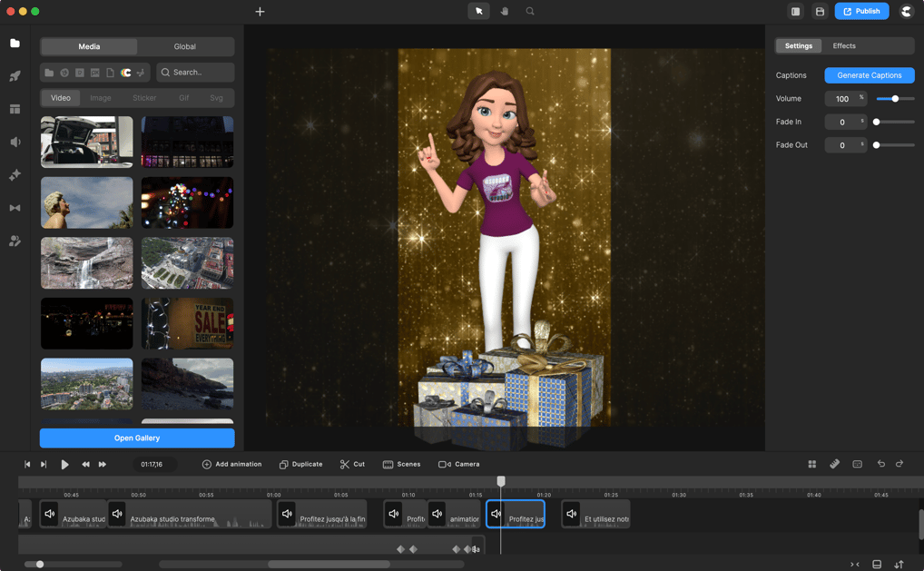
Task: Expand the Scenes option in timeline toolbar
Action: point(401,464)
